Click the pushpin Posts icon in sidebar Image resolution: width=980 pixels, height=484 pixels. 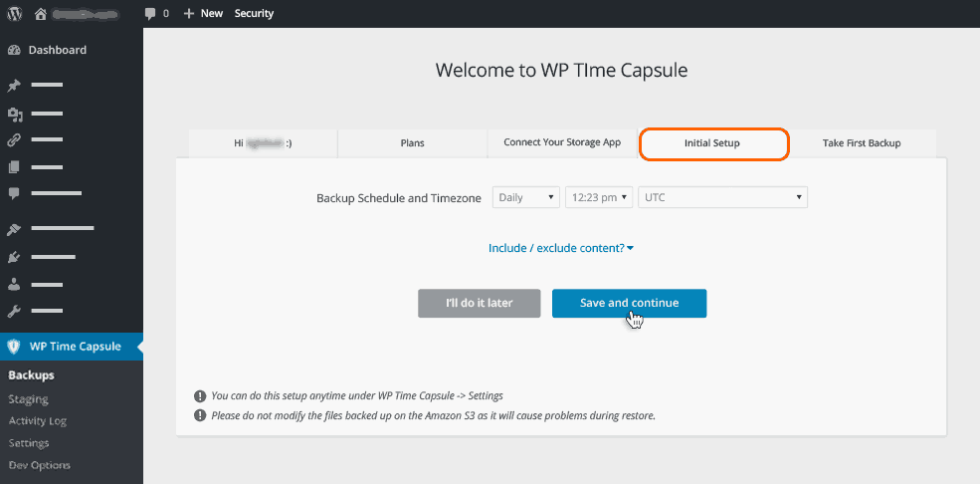(x=14, y=85)
